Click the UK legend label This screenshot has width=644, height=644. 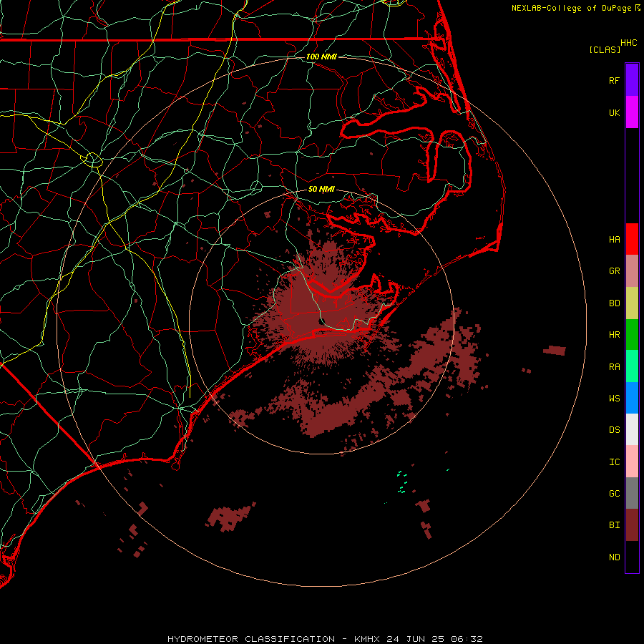tap(614, 112)
